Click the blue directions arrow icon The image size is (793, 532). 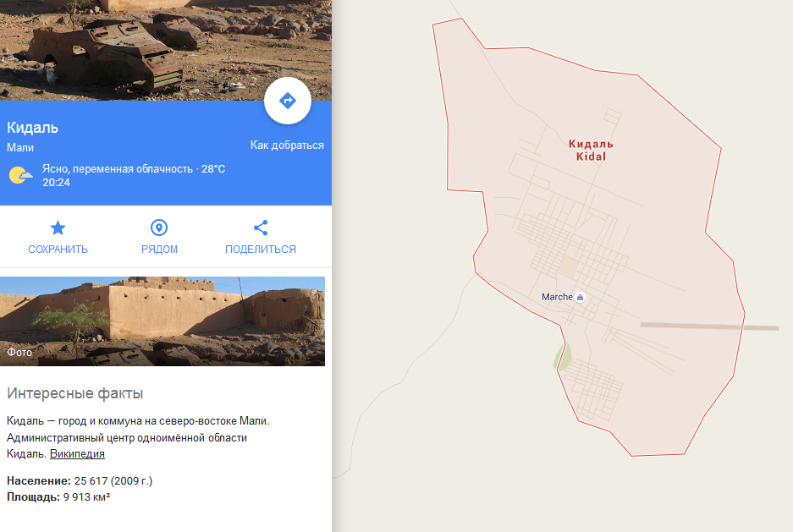tap(287, 101)
